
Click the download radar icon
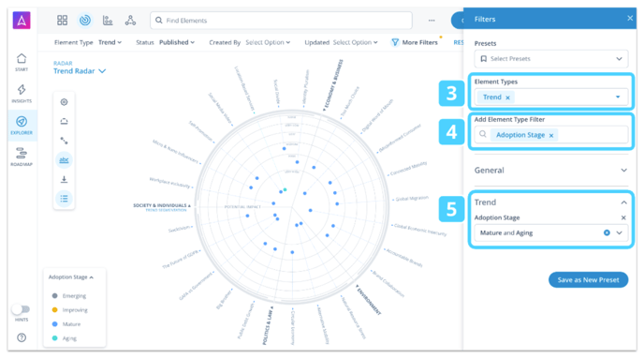[64, 179]
